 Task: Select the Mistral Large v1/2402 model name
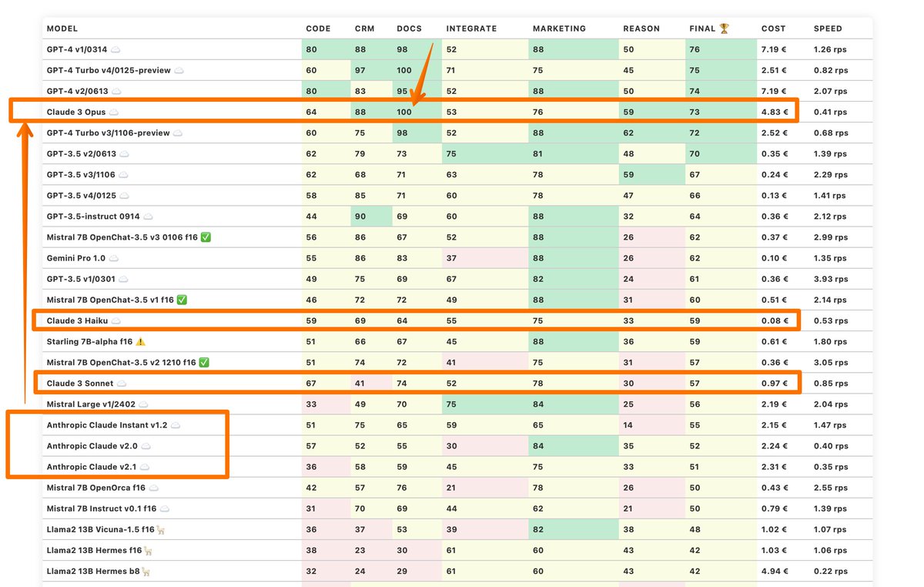[91, 404]
